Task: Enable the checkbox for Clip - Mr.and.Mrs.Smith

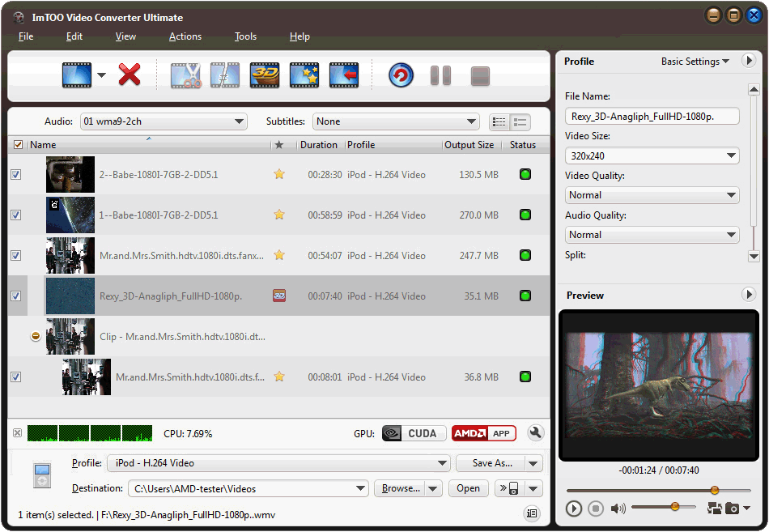Action: [x=17, y=336]
